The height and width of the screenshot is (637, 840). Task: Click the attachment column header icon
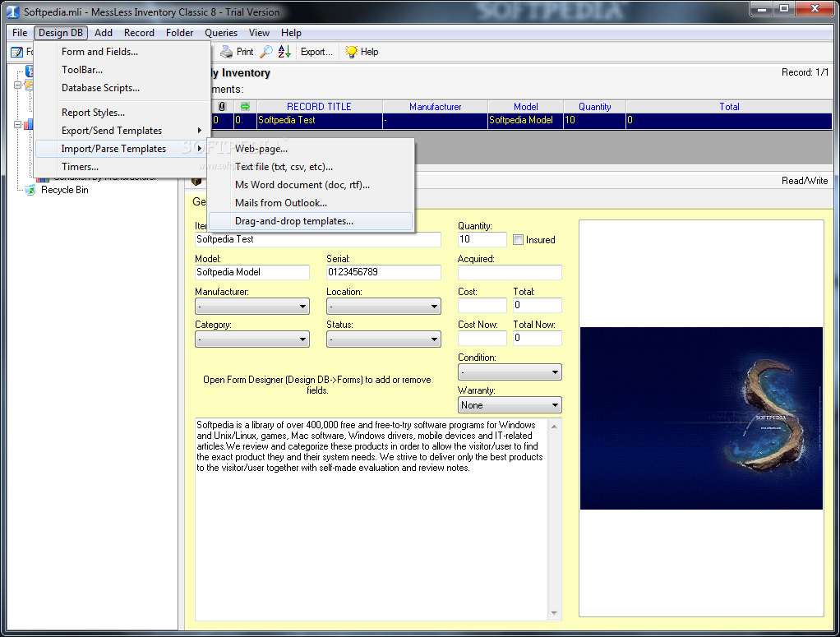(x=222, y=107)
